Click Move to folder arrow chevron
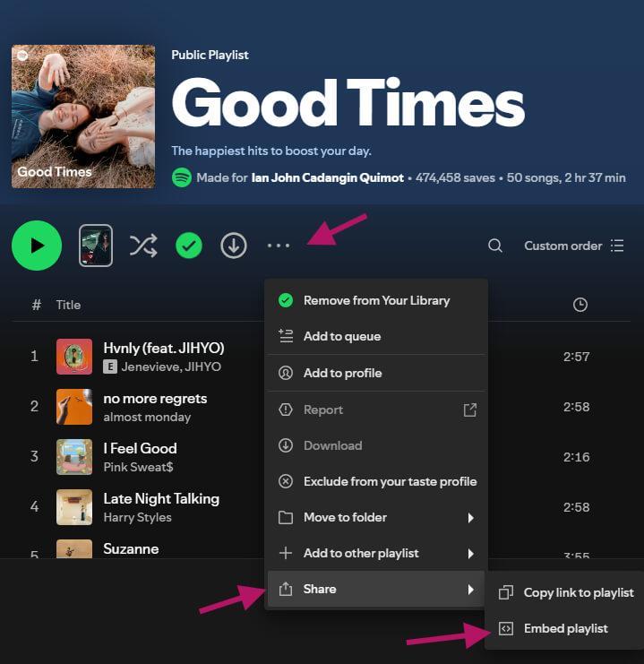The height and width of the screenshot is (664, 644). (x=471, y=517)
